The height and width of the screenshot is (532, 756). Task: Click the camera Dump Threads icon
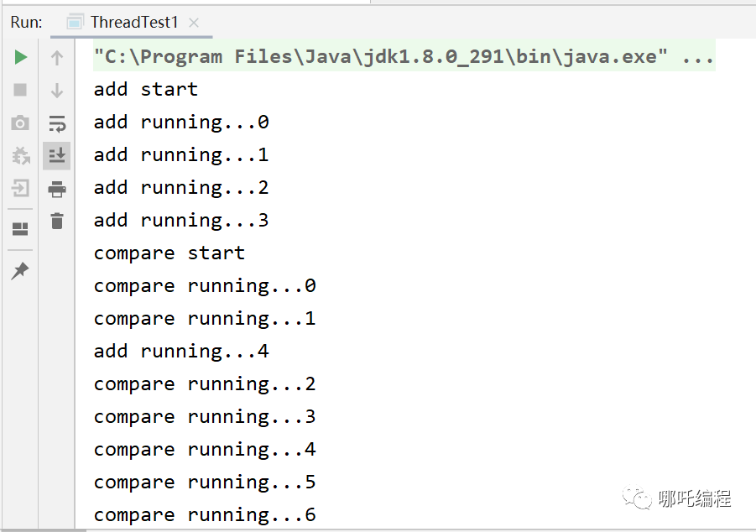[21, 123]
